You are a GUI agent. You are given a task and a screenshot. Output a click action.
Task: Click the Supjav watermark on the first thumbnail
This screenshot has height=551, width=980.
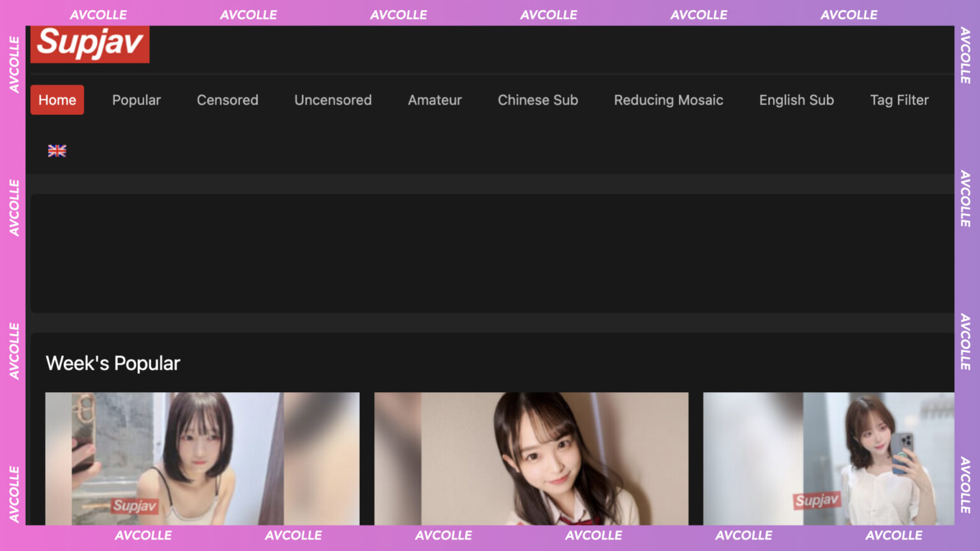click(x=134, y=506)
